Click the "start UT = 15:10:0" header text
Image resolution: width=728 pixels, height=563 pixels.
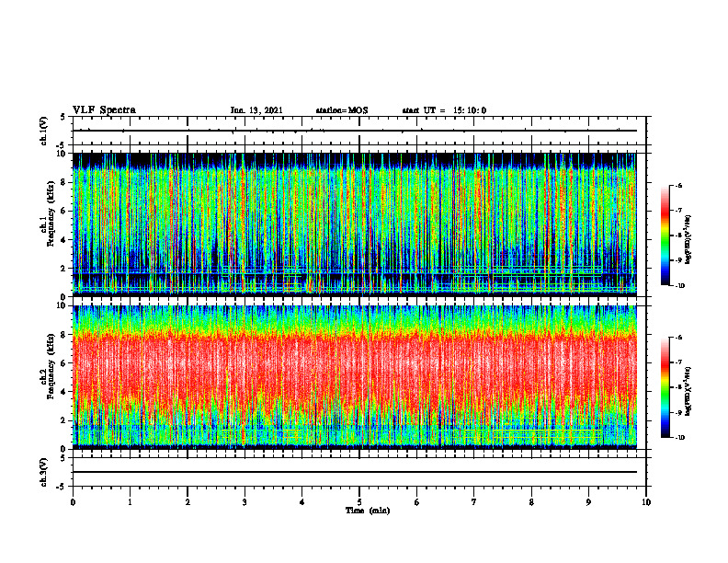coord(444,110)
